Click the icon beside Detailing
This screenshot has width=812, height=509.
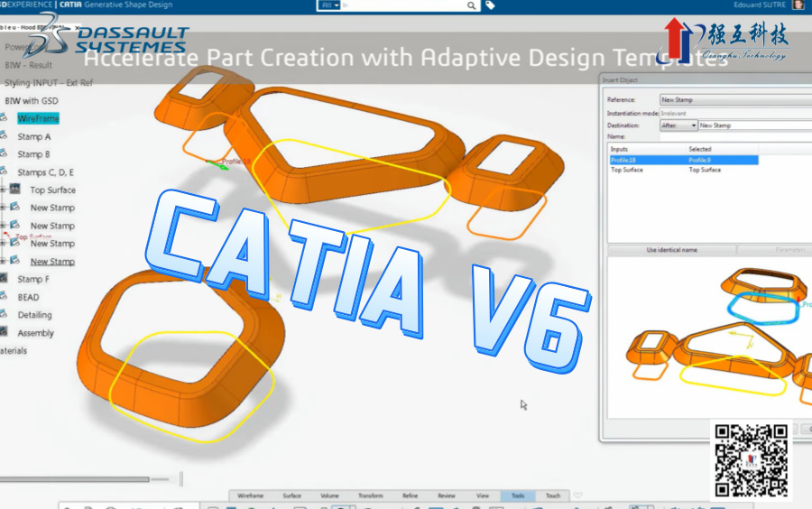[x=3, y=314]
